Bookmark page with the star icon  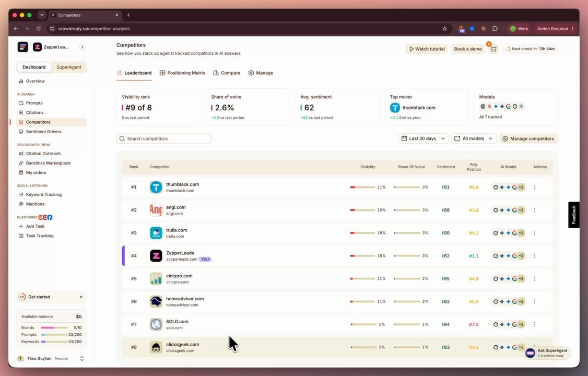click(445, 29)
